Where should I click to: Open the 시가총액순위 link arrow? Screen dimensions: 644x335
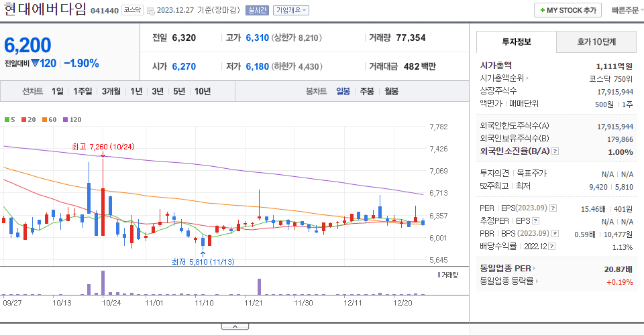527,78
